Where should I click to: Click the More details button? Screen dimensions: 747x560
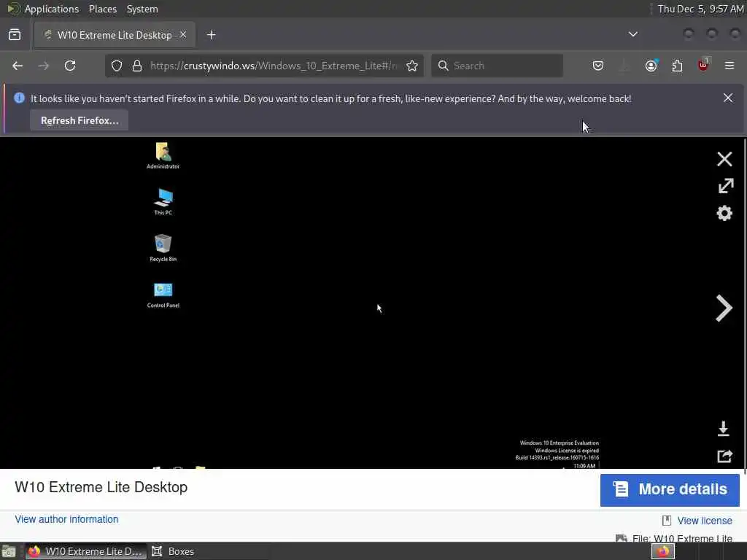(x=670, y=489)
